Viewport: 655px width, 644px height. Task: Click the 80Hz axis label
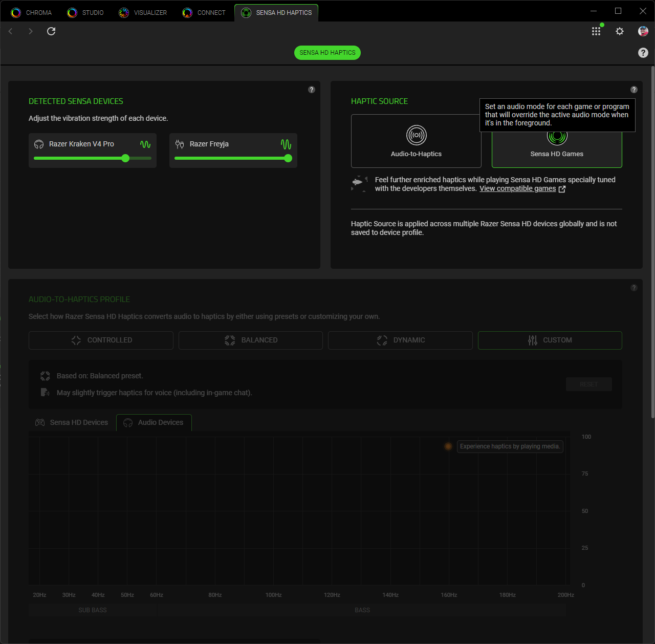point(215,595)
